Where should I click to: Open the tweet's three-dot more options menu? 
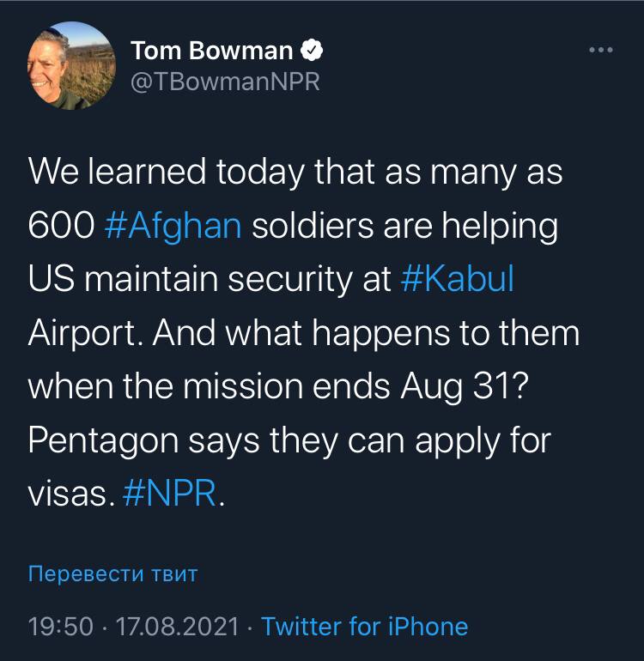(x=601, y=51)
